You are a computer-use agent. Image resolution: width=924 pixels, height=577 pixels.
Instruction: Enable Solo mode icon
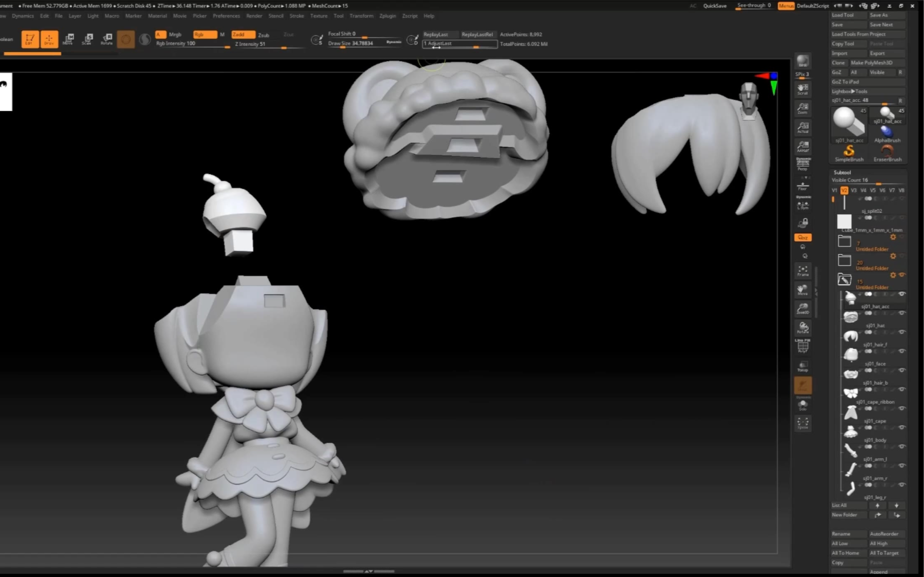pyautogui.click(x=802, y=405)
